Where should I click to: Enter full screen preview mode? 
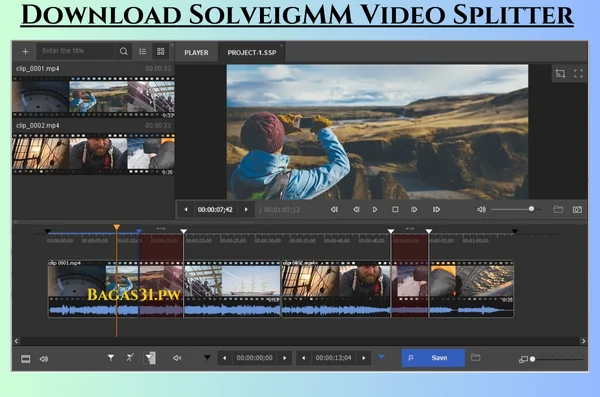click(x=578, y=74)
